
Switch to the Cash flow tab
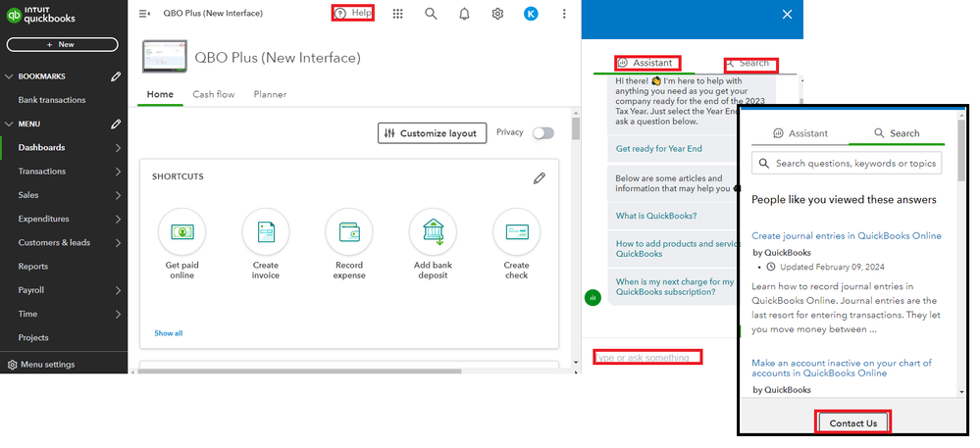point(214,94)
